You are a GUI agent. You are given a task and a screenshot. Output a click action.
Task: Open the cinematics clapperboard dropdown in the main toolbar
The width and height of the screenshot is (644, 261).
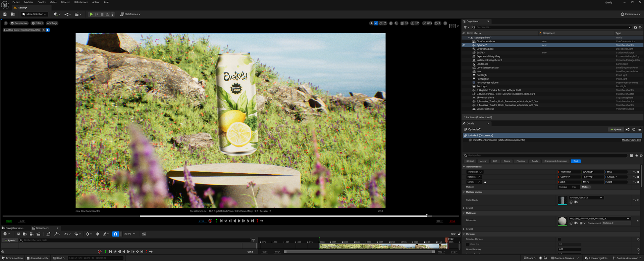[x=78, y=14]
